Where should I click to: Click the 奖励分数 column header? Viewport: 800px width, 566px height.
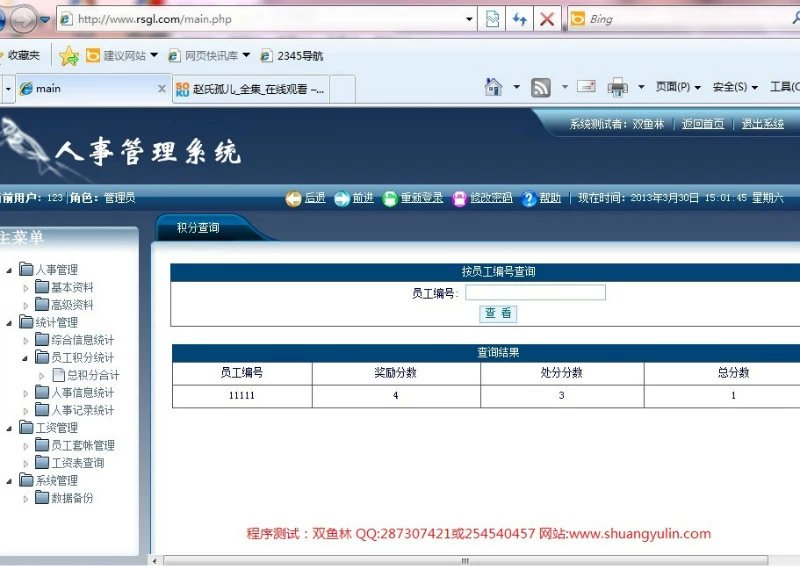[396, 373]
